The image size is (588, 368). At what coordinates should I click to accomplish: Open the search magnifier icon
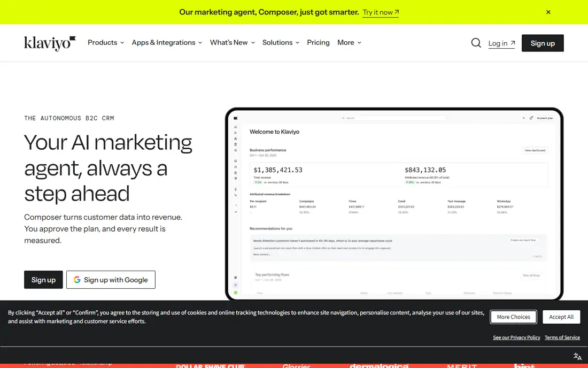(476, 43)
